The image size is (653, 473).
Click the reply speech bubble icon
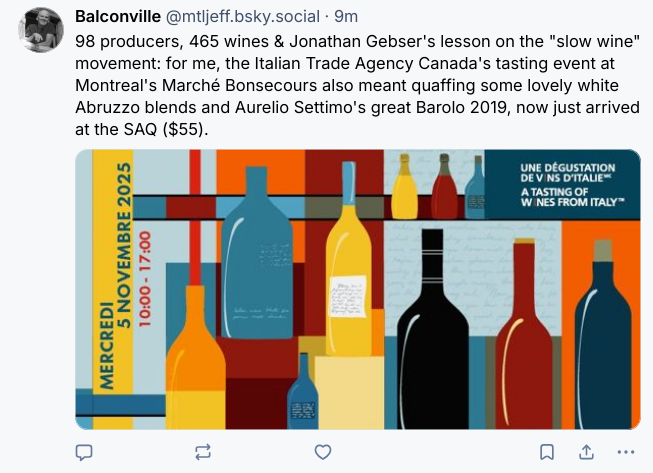coord(85,452)
